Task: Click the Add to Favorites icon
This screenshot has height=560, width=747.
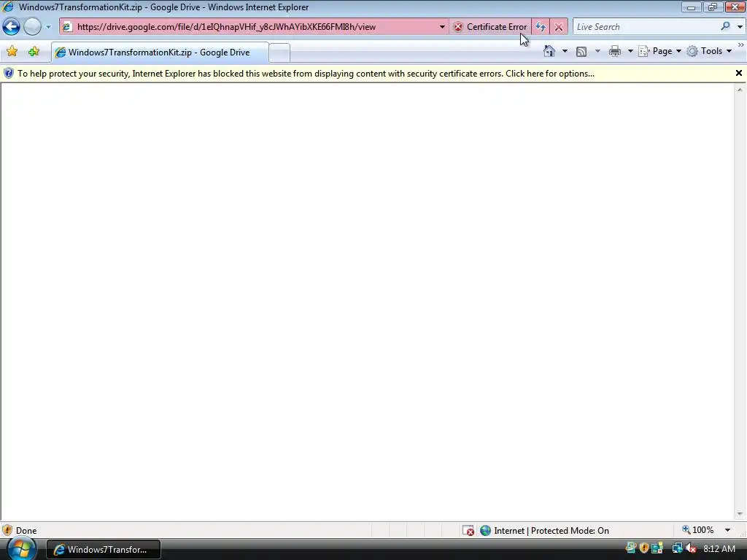Action: 34,52
